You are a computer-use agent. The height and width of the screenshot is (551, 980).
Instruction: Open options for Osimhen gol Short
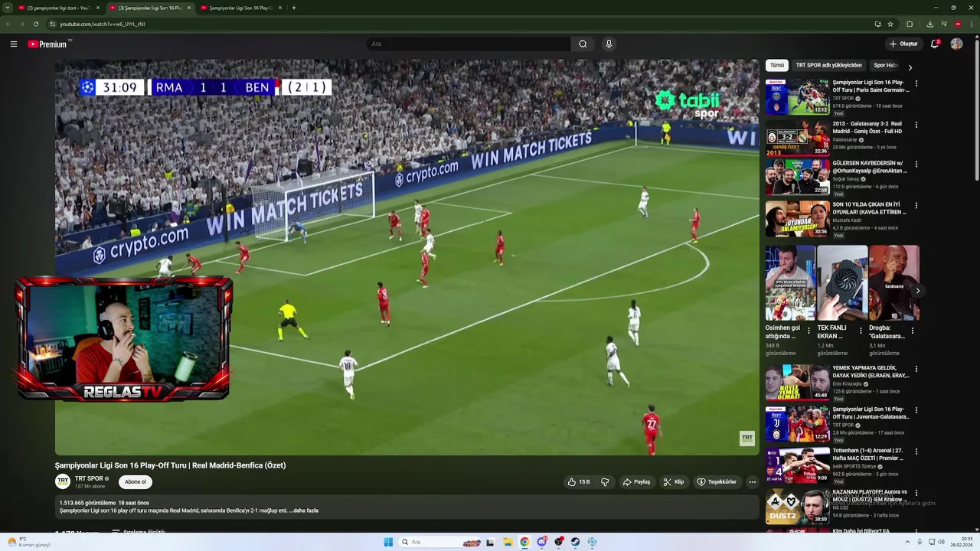coord(808,331)
